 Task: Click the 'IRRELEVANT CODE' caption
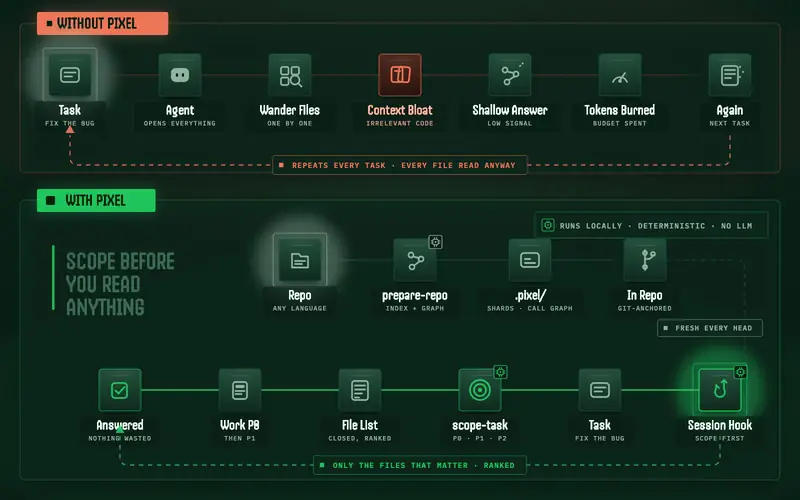point(400,123)
